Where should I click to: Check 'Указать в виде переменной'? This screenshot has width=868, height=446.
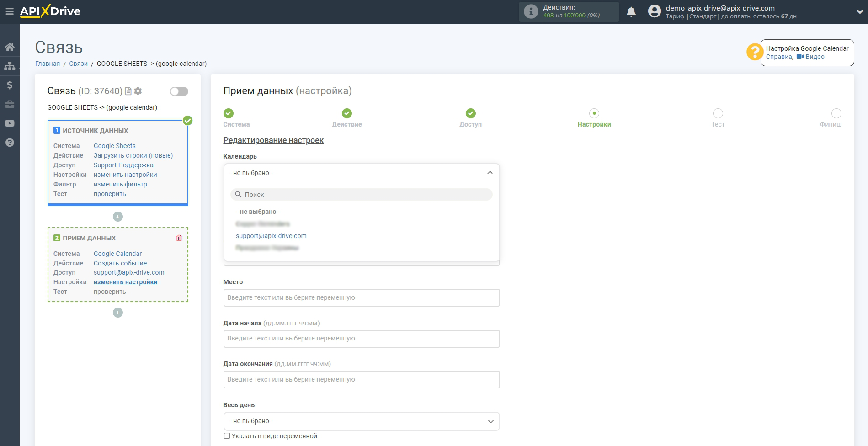pyautogui.click(x=227, y=436)
